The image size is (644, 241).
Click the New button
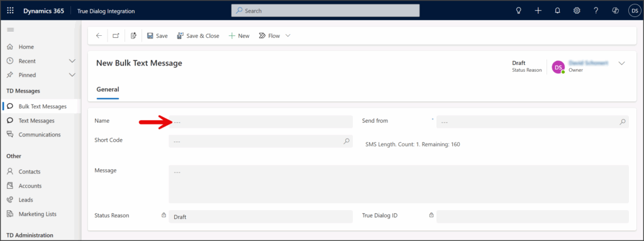pos(239,36)
